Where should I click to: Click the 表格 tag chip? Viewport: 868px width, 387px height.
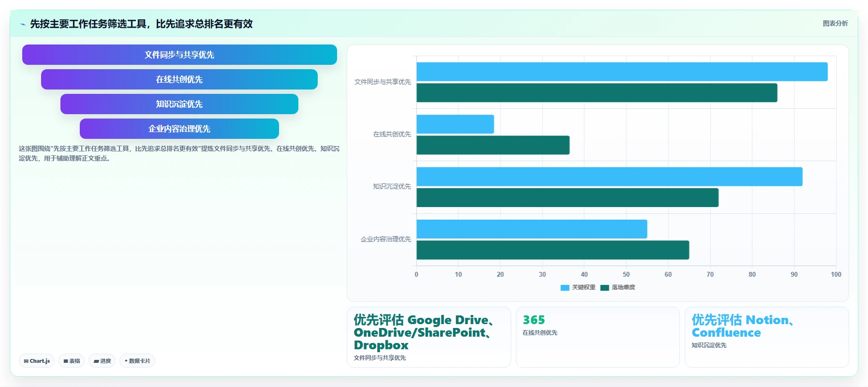click(72, 361)
